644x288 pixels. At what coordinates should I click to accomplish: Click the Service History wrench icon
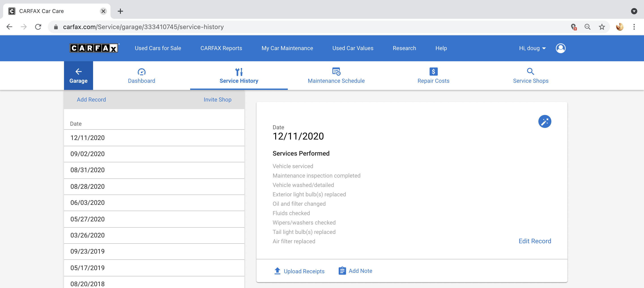point(239,72)
